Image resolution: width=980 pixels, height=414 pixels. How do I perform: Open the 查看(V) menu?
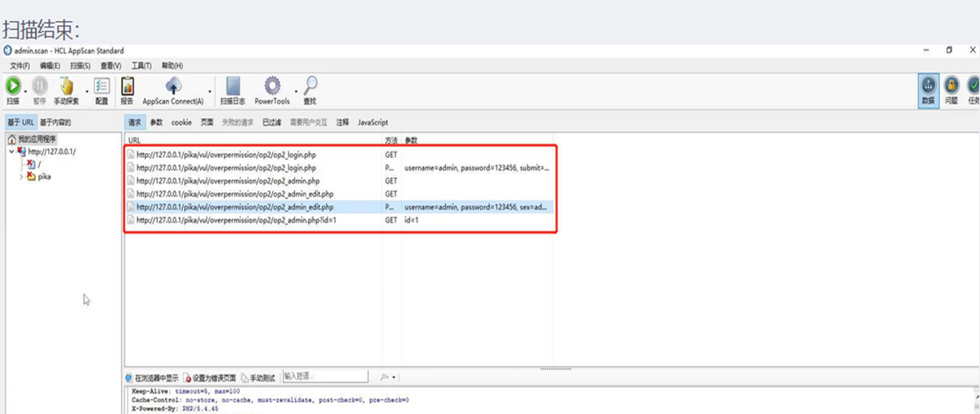coord(111,66)
